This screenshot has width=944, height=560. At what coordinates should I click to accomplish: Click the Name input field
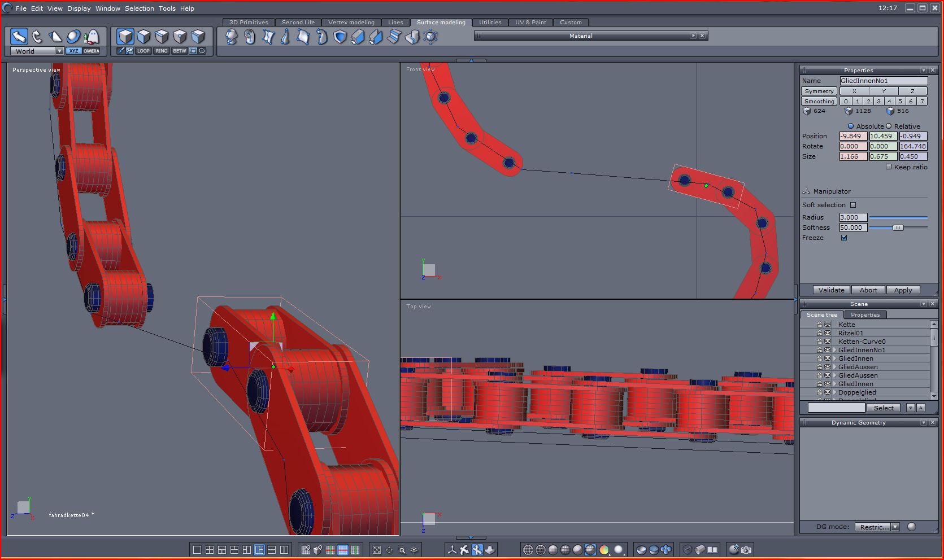click(884, 81)
